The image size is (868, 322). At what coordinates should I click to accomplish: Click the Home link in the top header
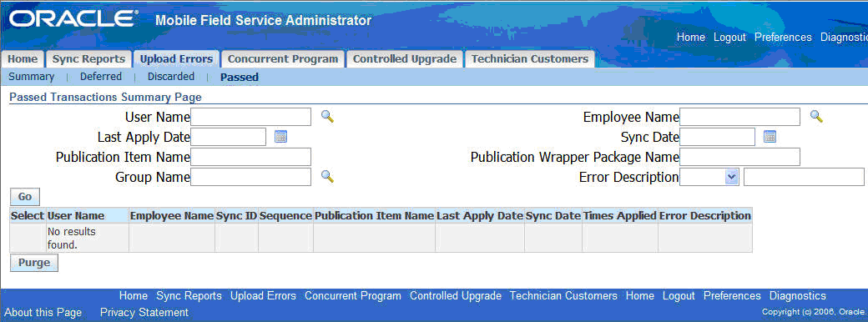[x=691, y=38]
